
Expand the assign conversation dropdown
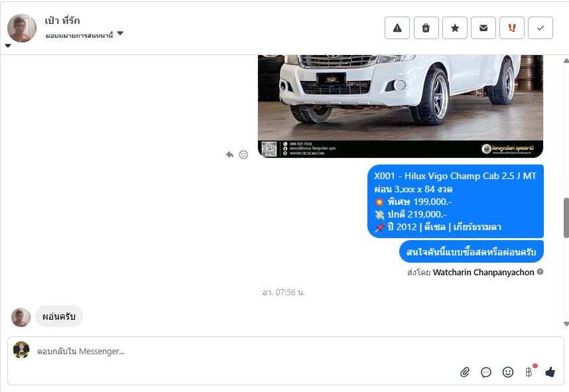121,33
